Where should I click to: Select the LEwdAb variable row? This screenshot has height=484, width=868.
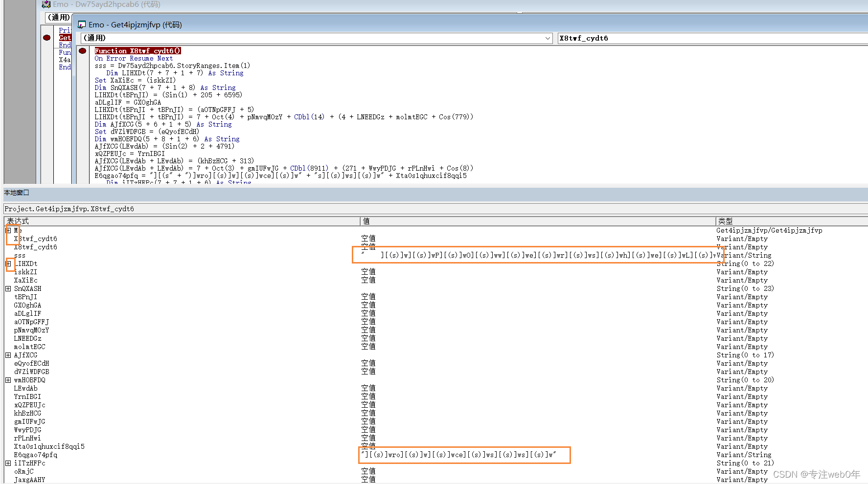click(x=436, y=388)
